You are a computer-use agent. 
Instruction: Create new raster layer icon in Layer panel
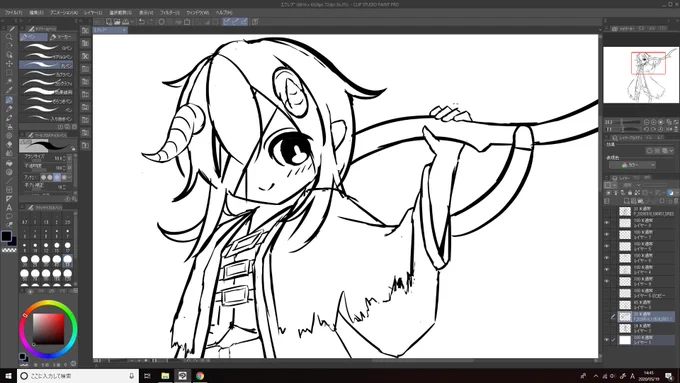pyautogui.click(x=628, y=201)
